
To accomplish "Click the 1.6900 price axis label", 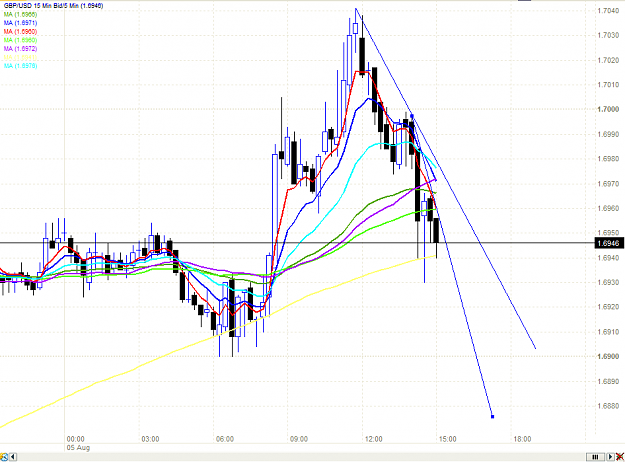I will coord(608,356).
